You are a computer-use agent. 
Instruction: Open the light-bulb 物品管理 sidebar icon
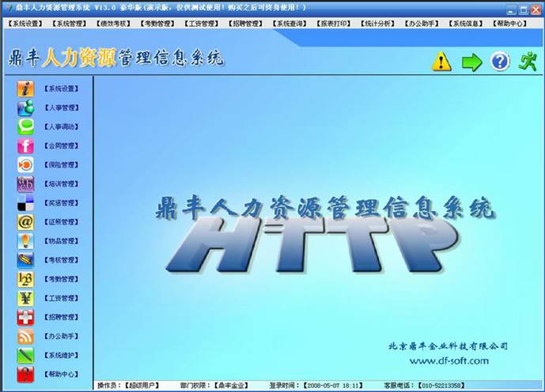26,241
